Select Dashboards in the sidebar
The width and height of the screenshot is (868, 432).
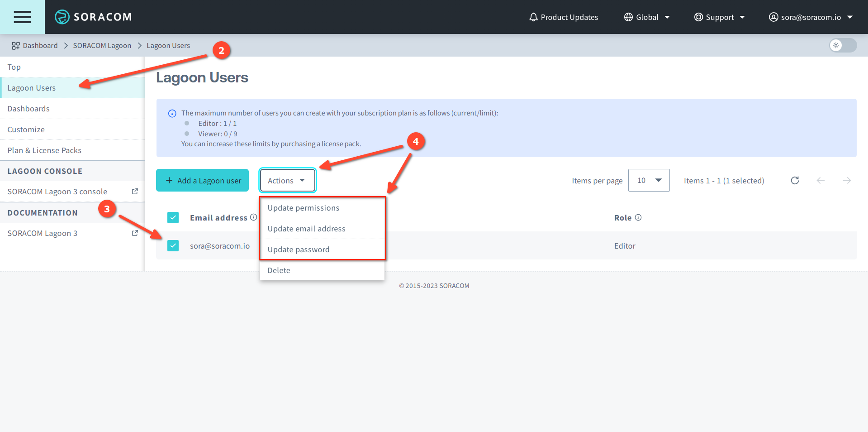coord(28,108)
